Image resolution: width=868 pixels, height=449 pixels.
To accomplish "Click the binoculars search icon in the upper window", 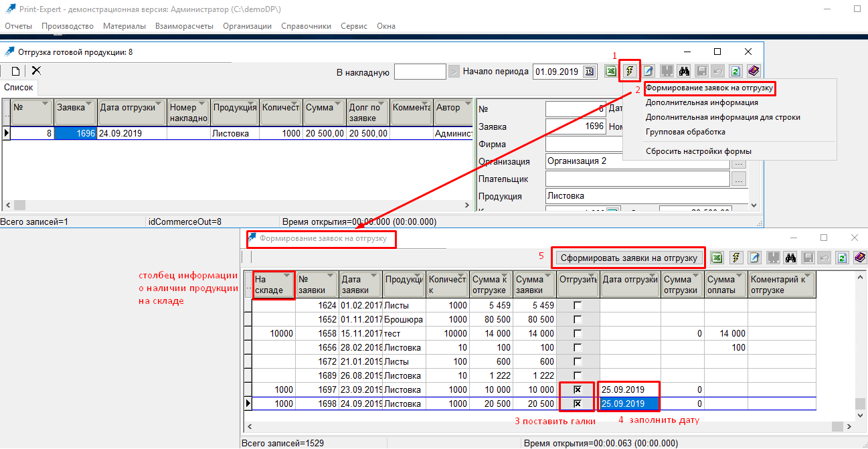I will pos(684,71).
